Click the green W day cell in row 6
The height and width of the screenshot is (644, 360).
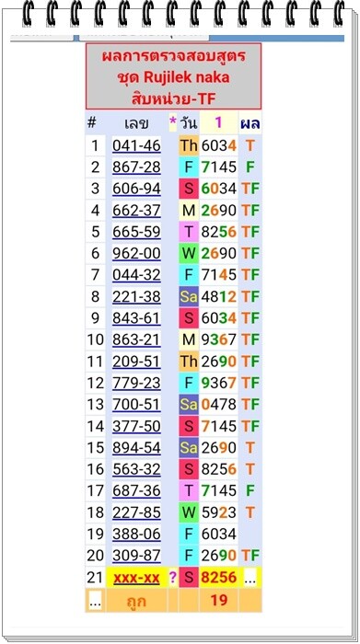pyautogui.click(x=189, y=253)
